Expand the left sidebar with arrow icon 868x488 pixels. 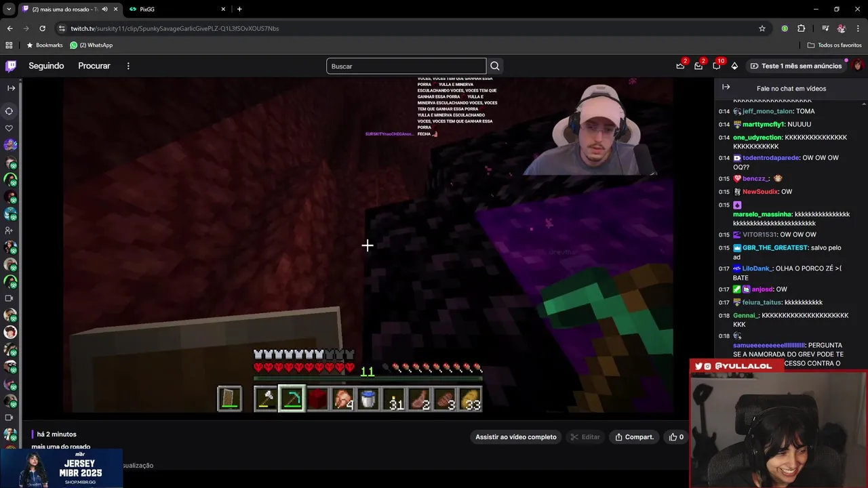point(11,88)
